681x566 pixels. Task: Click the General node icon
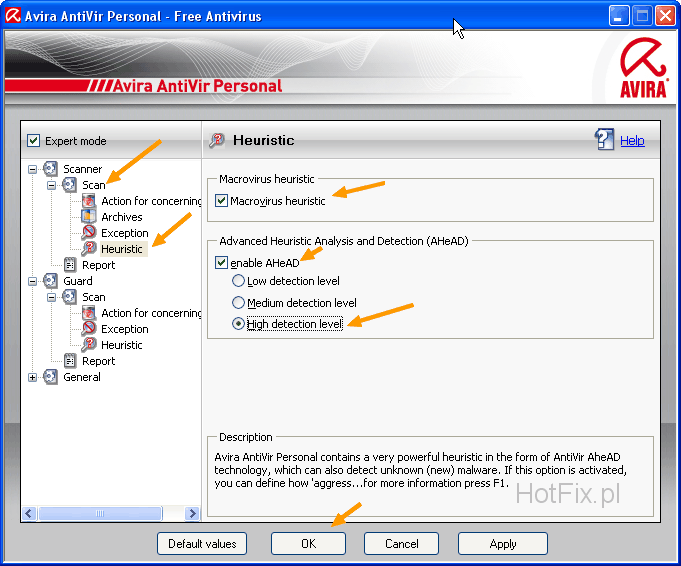click(x=50, y=377)
